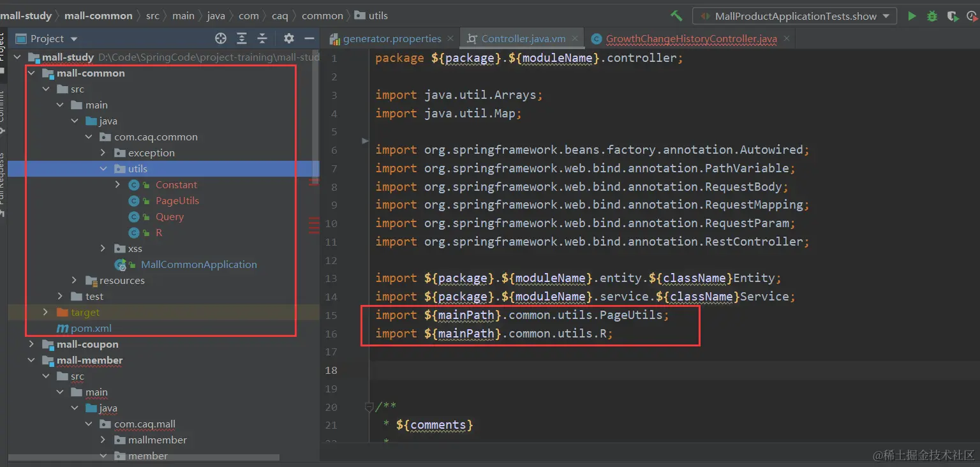Select pom.xml under mall-common

91,329
